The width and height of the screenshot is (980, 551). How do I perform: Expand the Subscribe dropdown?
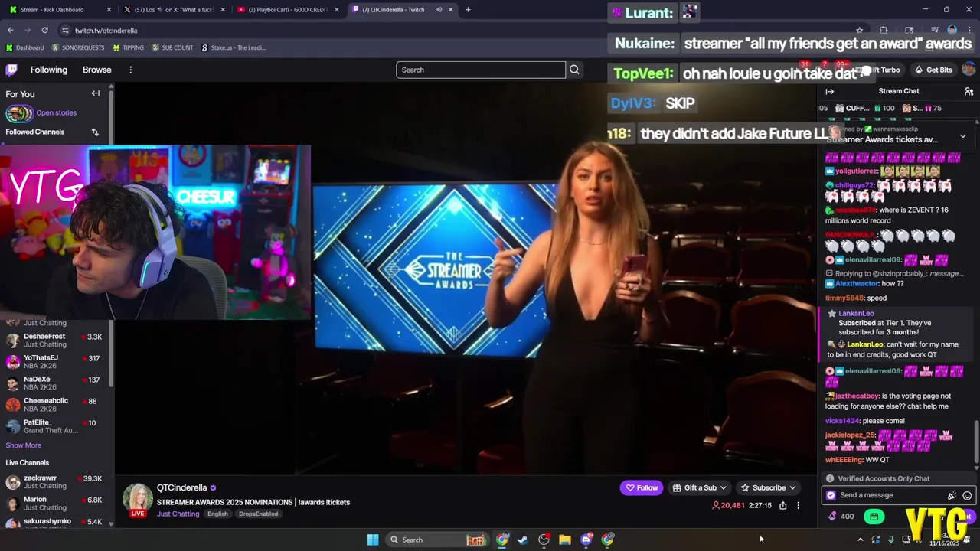[792, 487]
